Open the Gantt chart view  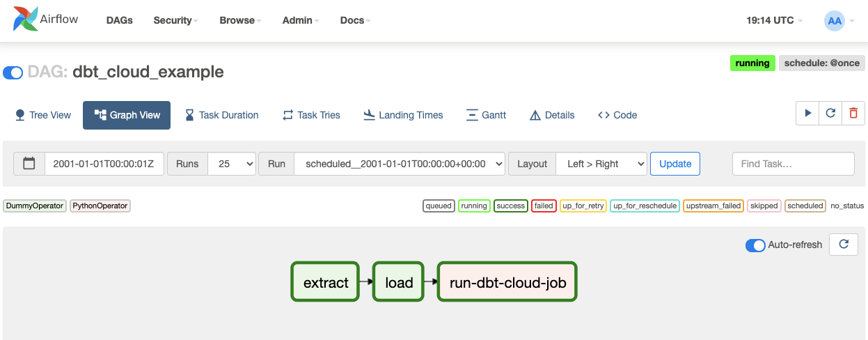pos(486,115)
